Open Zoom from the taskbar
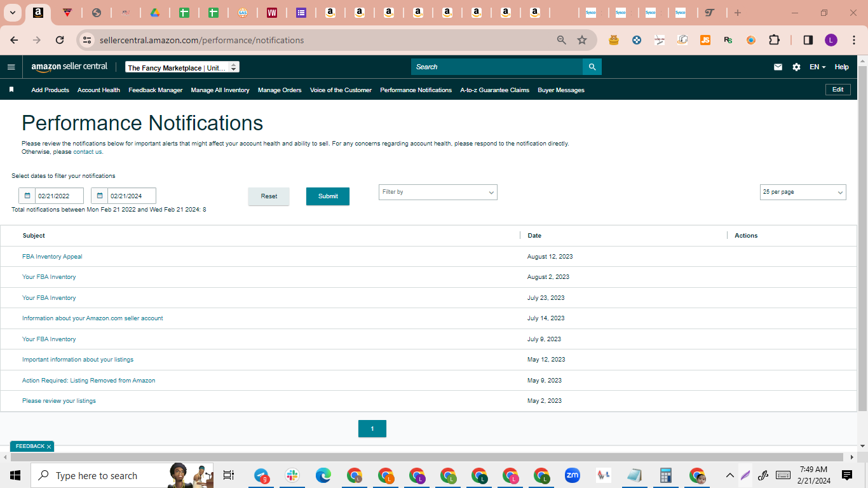This screenshot has width=868, height=488. 573,475
